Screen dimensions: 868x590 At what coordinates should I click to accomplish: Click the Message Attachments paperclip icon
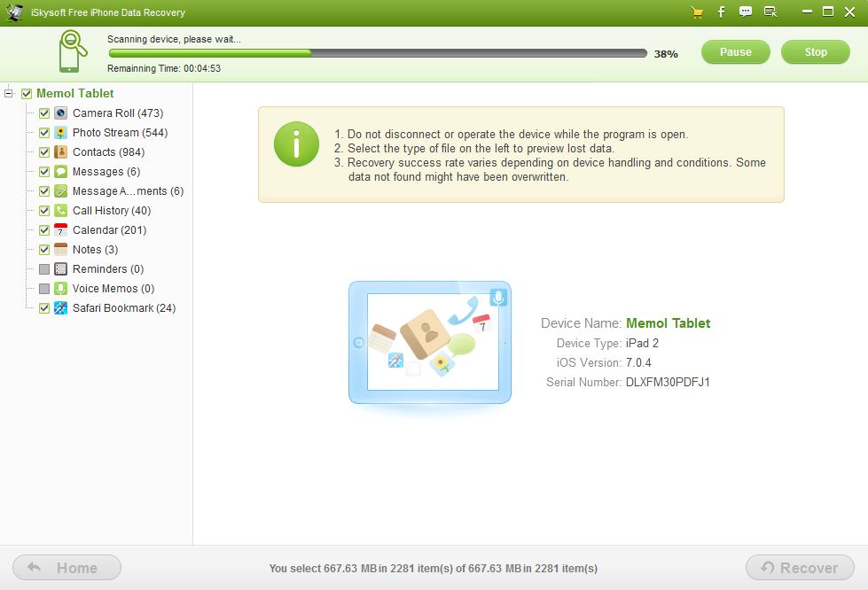click(x=61, y=191)
